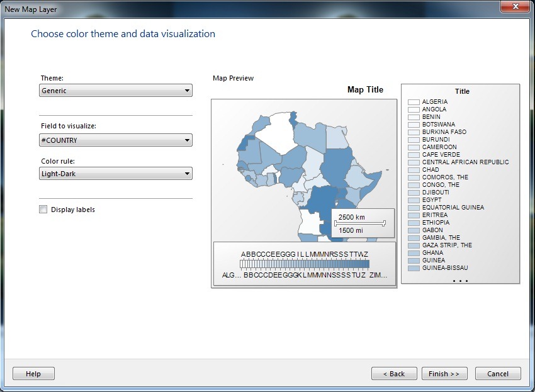535x392 pixels.
Task: Go back with the < Back button
Action: click(x=394, y=374)
